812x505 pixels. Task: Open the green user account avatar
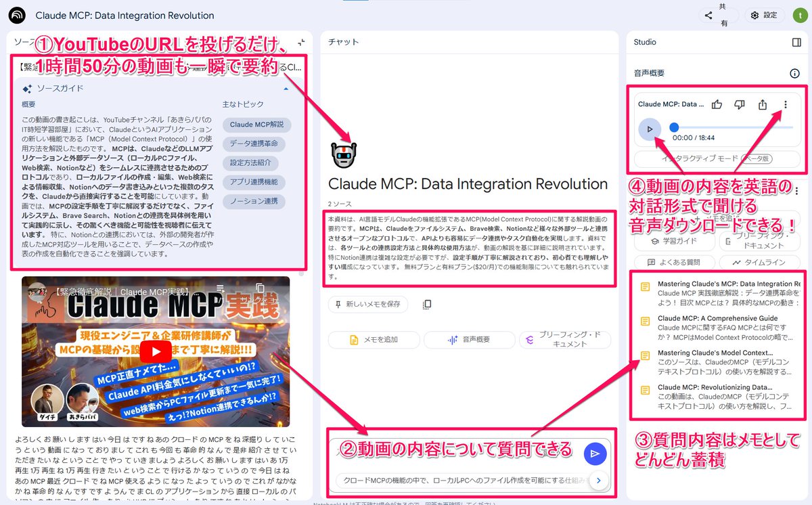(x=798, y=15)
